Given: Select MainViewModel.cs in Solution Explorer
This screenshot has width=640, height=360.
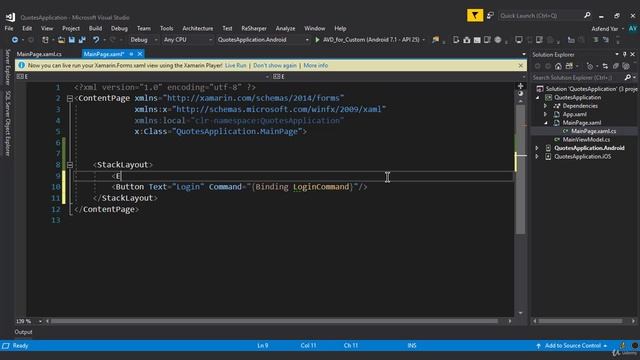Looking at the screenshot, I should 586,140.
